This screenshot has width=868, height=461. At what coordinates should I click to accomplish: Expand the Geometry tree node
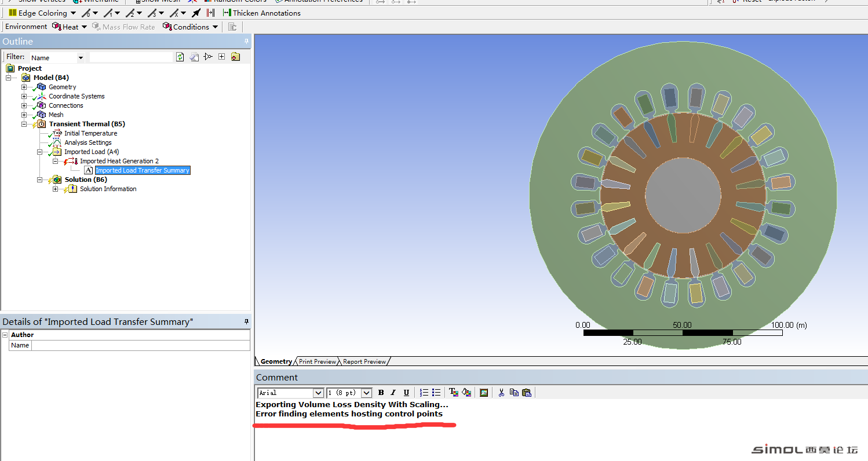[x=24, y=87]
